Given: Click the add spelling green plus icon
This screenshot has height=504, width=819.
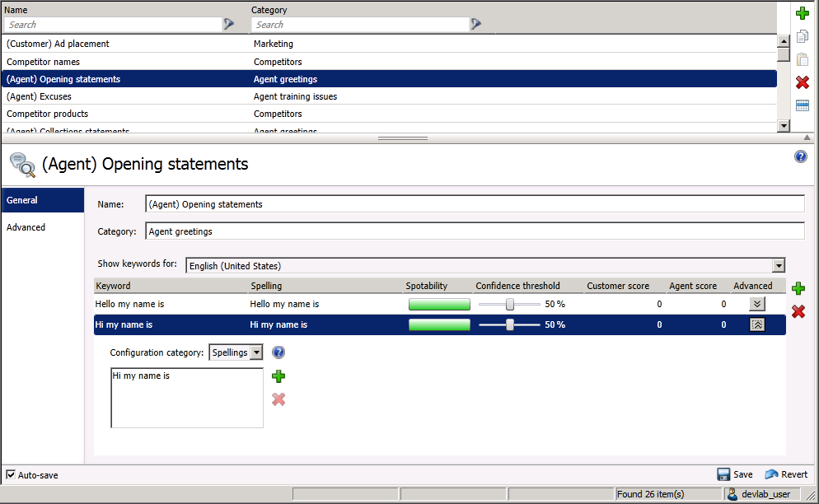Looking at the screenshot, I should [278, 376].
